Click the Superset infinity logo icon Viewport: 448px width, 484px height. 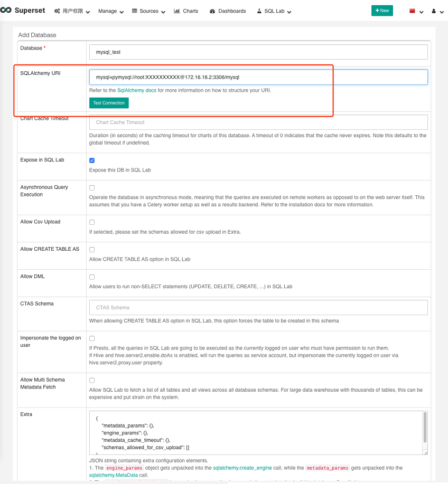point(6,10)
